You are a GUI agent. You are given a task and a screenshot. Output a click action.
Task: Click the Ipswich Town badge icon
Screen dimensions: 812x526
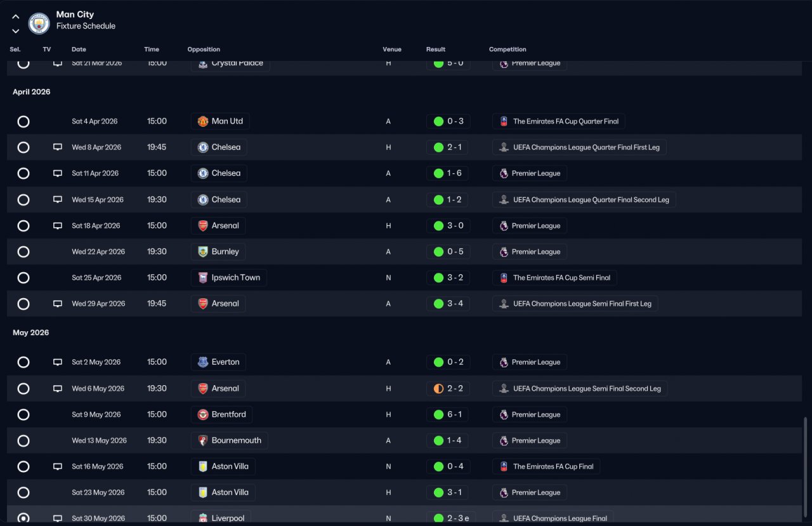[x=203, y=278]
